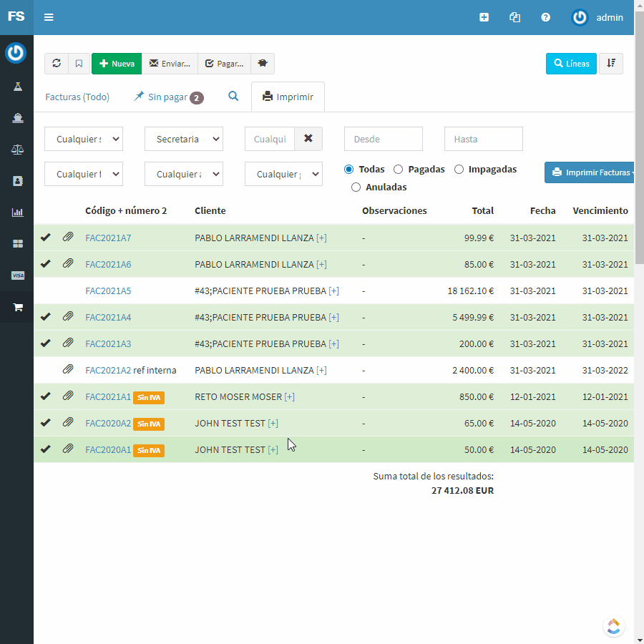Screen dimensions: 644x644
Task: Click the Desde date input field
Action: 383,139
